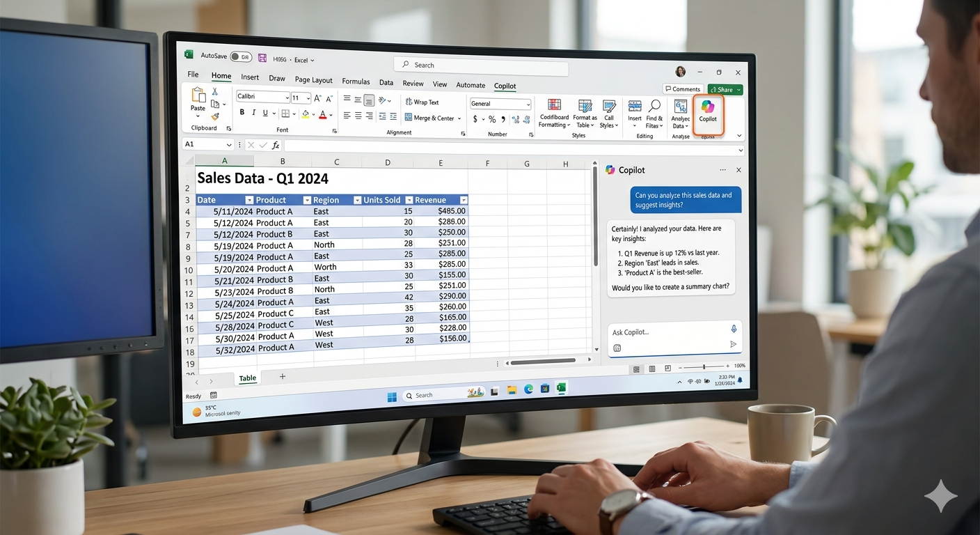This screenshot has width=980, height=535.
Task: Click the Merge & Center button
Action: click(x=429, y=118)
